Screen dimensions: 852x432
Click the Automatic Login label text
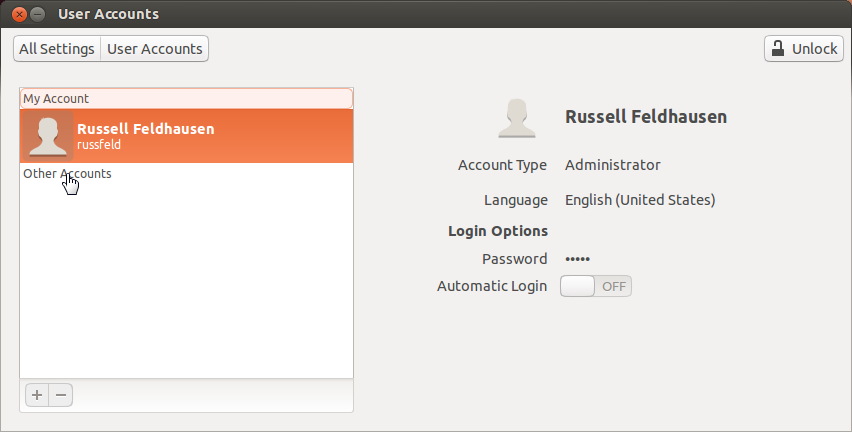tap(492, 287)
